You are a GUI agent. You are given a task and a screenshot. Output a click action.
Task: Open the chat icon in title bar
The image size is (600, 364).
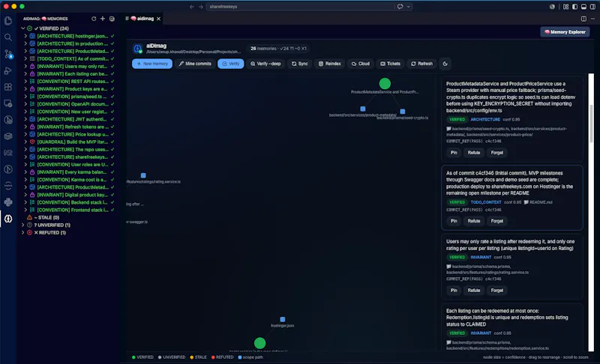tap(400, 7)
